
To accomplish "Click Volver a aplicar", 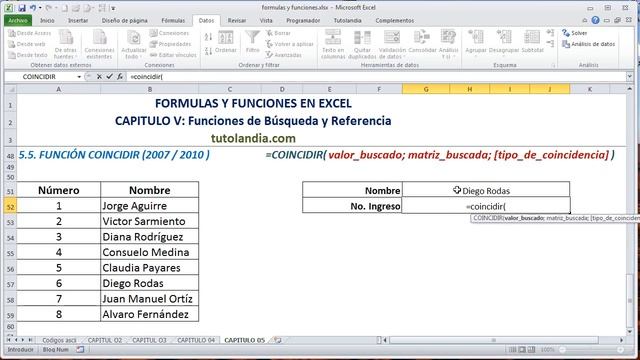I will 289,44.
